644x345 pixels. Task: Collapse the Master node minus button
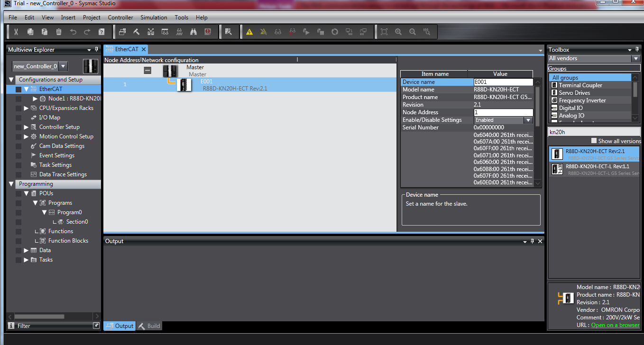click(x=147, y=70)
